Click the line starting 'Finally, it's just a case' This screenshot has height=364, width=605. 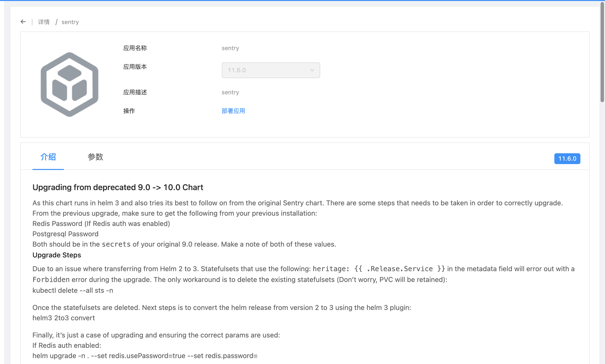click(156, 335)
